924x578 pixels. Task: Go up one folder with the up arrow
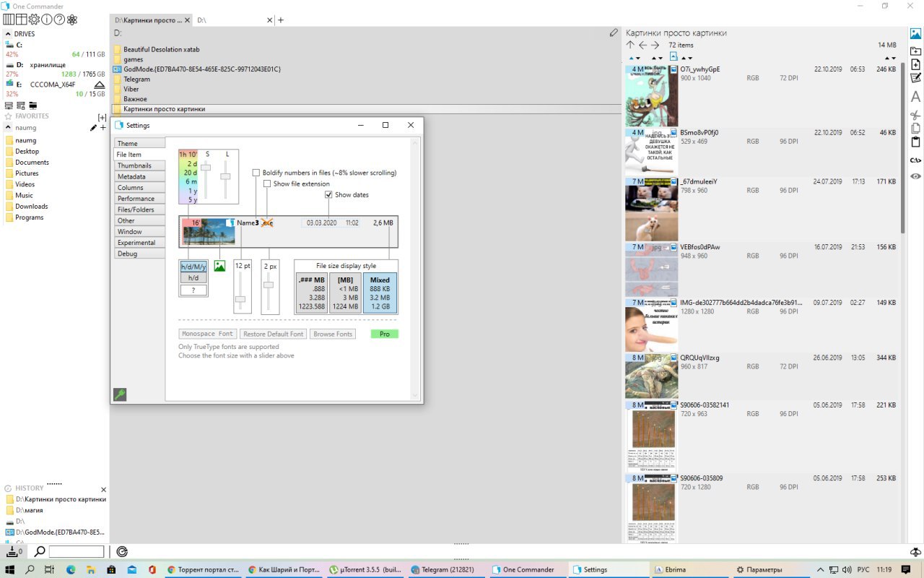[630, 45]
